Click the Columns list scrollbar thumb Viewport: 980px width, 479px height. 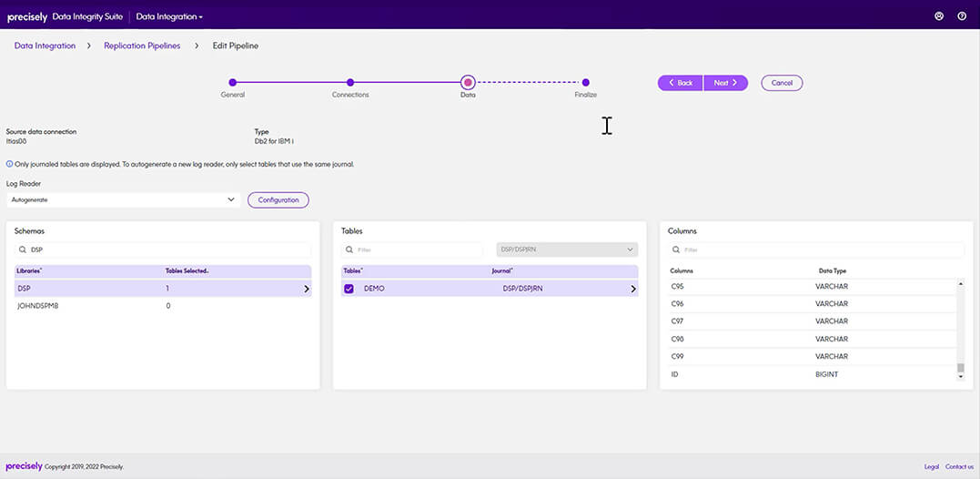961,367
